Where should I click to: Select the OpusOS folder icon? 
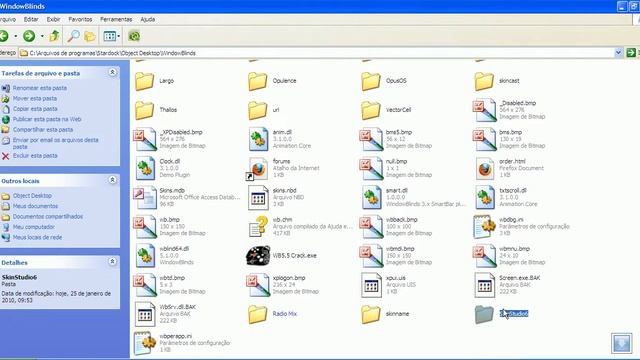(x=371, y=81)
